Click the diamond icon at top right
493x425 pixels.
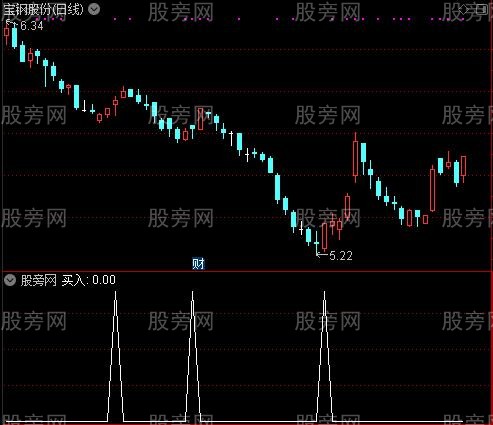(464, 9)
